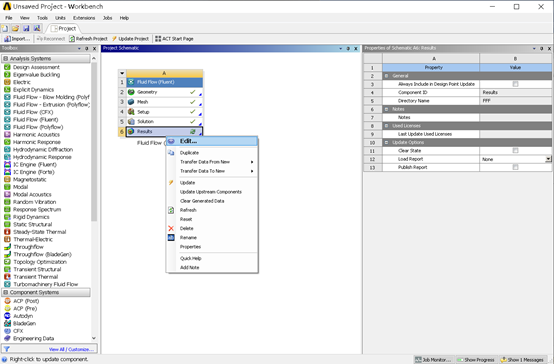Choose Rename in the context menu
554x364 pixels.
point(212,238)
